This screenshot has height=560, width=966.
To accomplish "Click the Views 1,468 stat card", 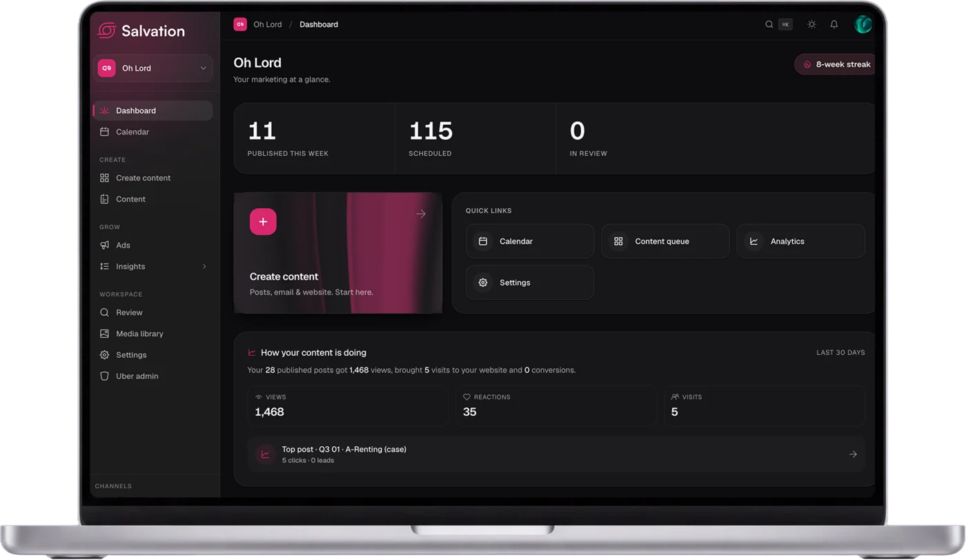I will click(348, 406).
